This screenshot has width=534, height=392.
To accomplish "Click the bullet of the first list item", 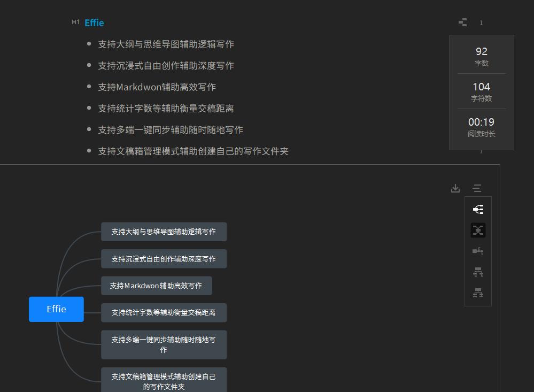I will tap(88, 43).
